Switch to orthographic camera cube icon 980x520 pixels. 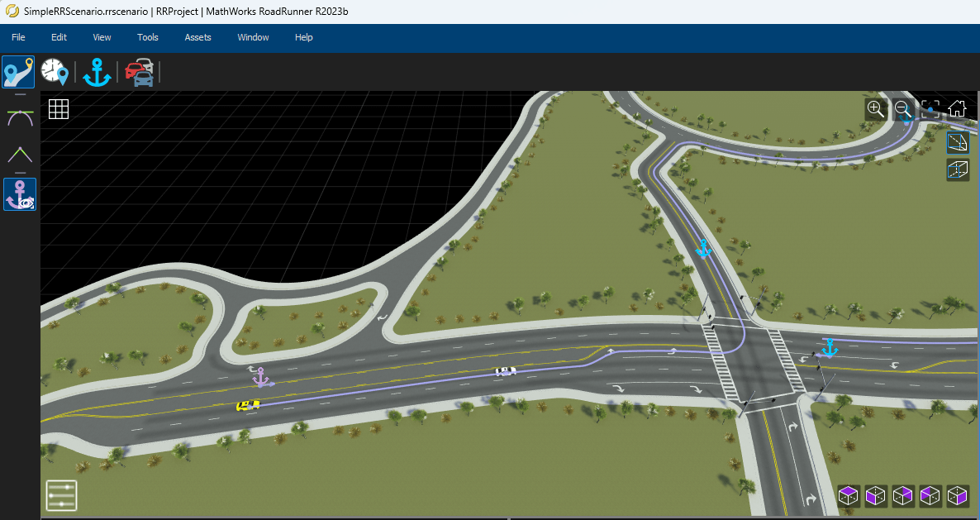958,170
